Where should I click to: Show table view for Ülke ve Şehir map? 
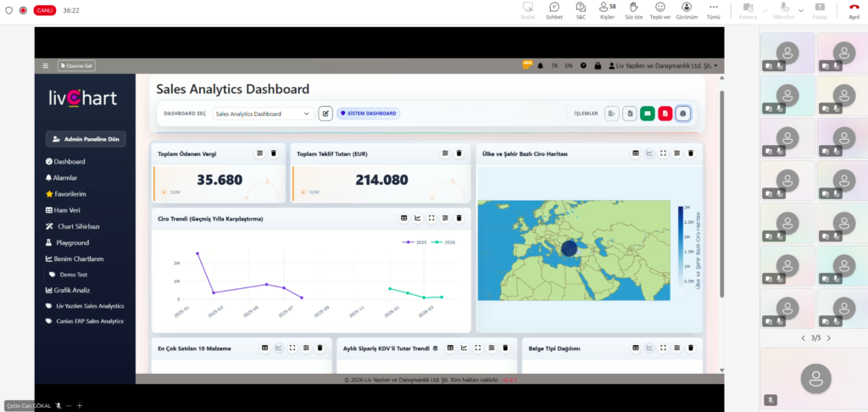pos(635,153)
